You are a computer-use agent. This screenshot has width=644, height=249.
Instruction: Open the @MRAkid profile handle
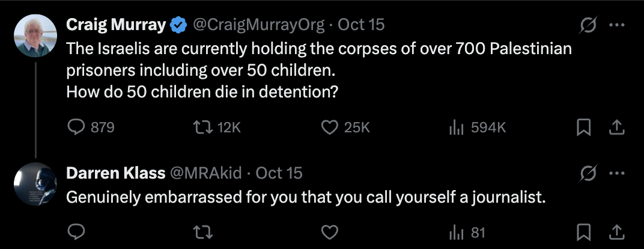(x=207, y=173)
